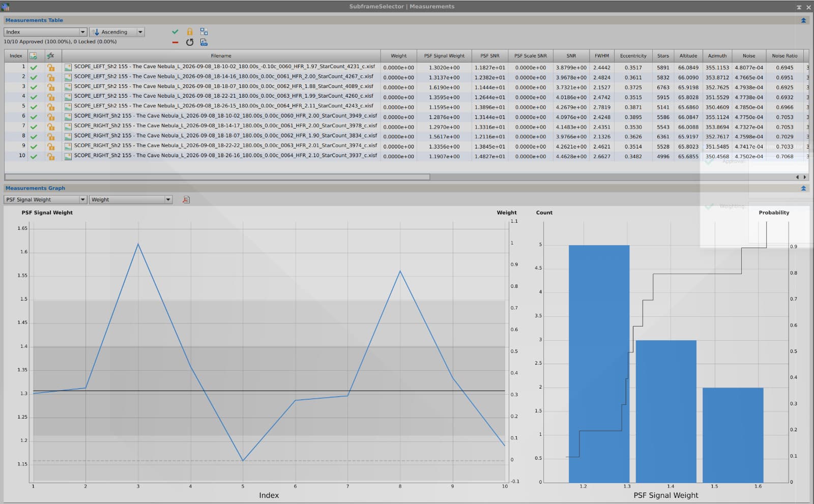Click the image file icon in row 10
This screenshot has height=504, width=814.
pyautogui.click(x=68, y=156)
